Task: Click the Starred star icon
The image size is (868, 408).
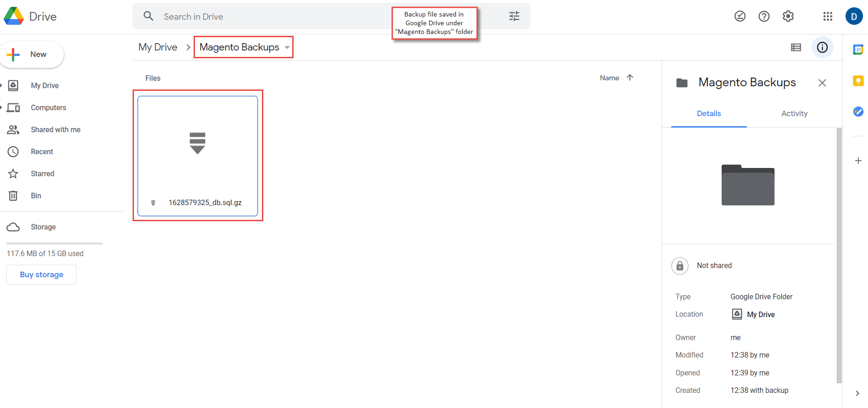Action: (13, 173)
